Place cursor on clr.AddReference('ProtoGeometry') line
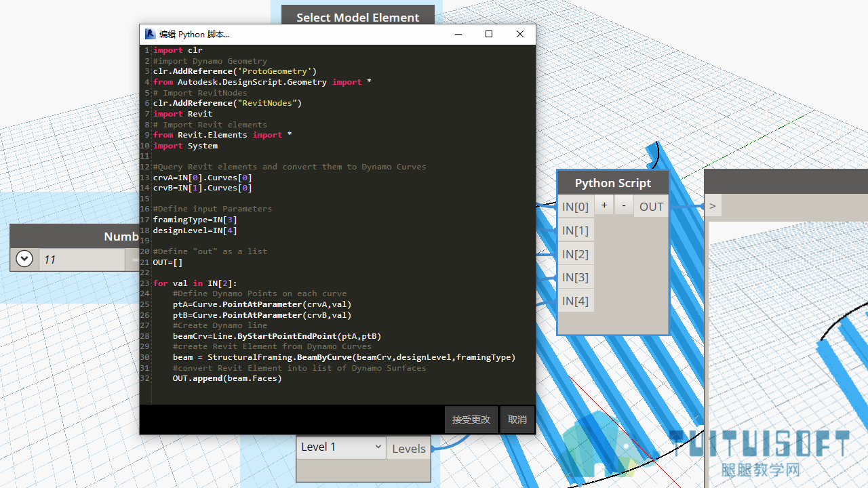This screenshot has height=488, width=868. (235, 71)
